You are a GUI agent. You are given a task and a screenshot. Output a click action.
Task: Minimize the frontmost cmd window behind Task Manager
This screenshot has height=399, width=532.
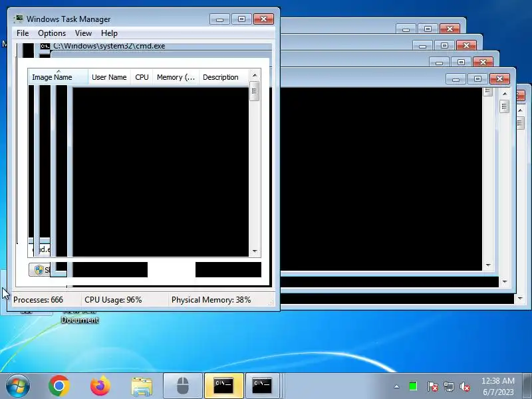coord(456,78)
